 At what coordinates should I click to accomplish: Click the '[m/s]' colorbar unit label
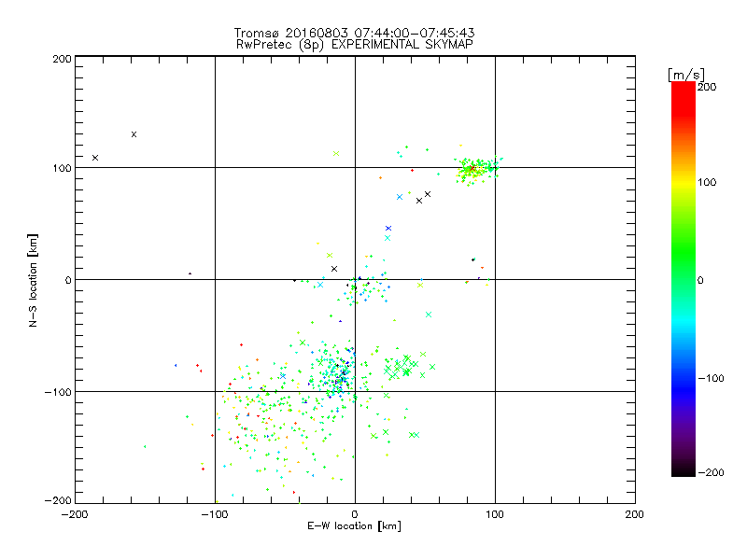pos(686,75)
